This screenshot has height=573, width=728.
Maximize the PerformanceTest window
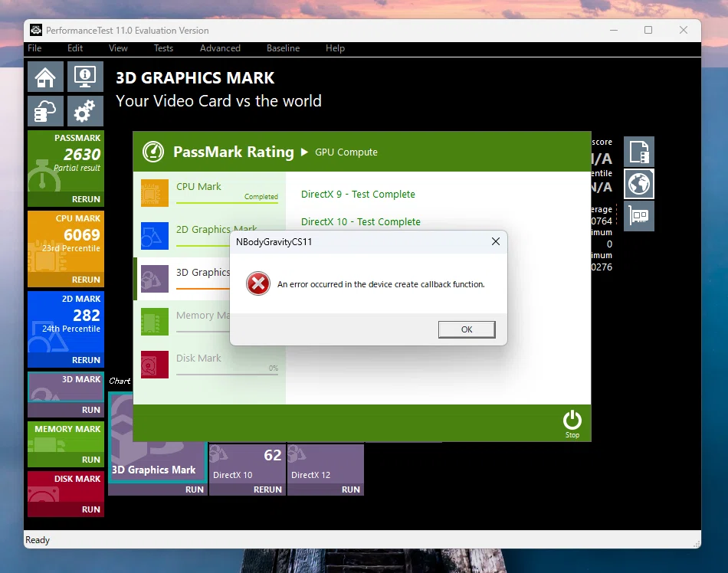pos(648,30)
